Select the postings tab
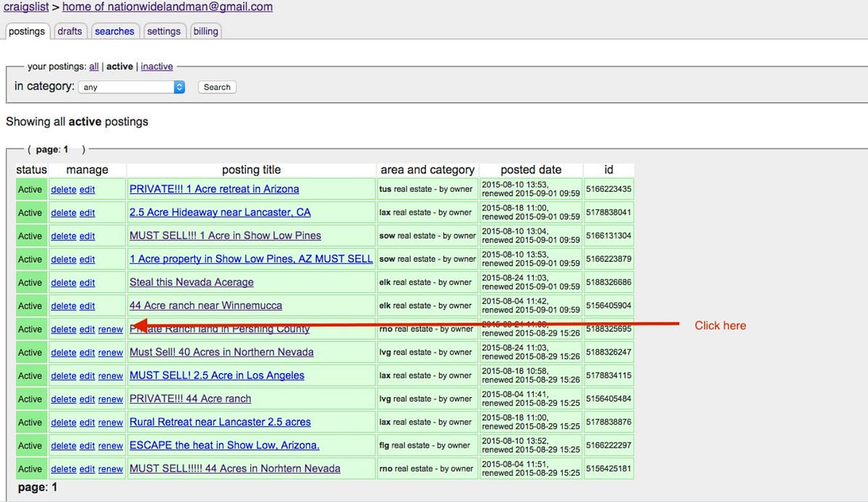This screenshot has height=502, width=868. 27,31
